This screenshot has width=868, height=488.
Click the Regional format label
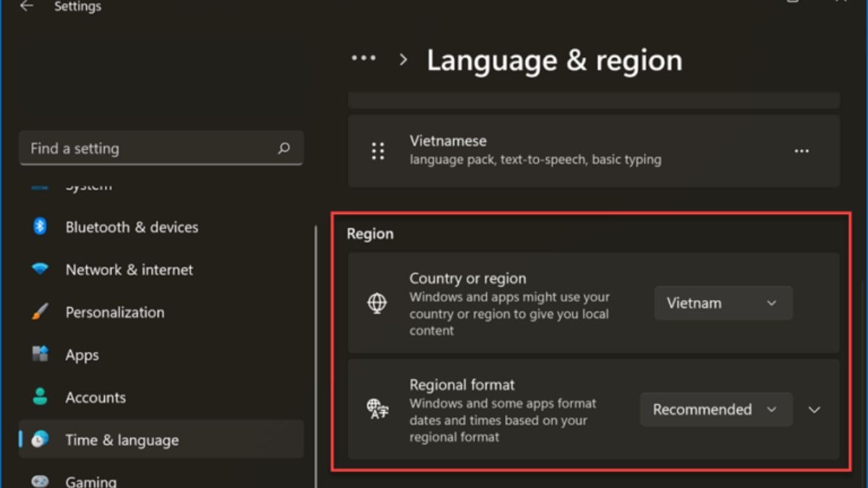[x=462, y=385]
